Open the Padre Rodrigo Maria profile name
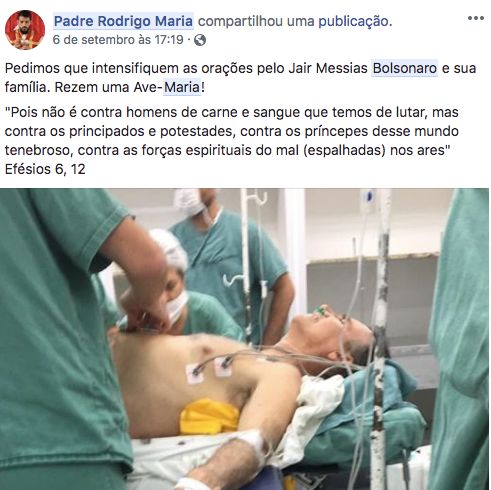 coord(123,21)
